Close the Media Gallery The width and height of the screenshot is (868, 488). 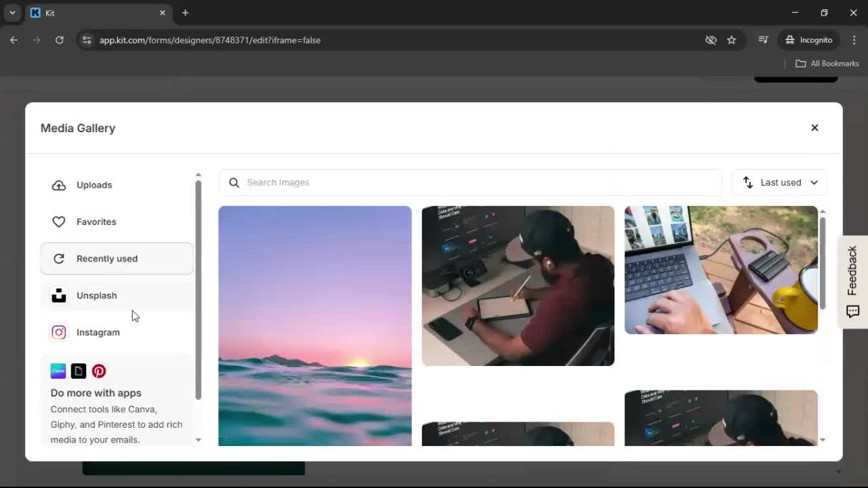814,127
